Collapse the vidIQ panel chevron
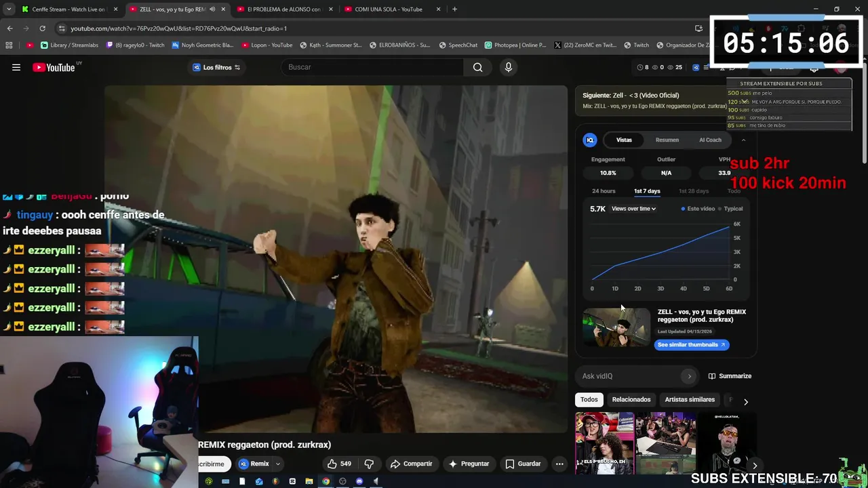868x488 pixels. click(743, 140)
